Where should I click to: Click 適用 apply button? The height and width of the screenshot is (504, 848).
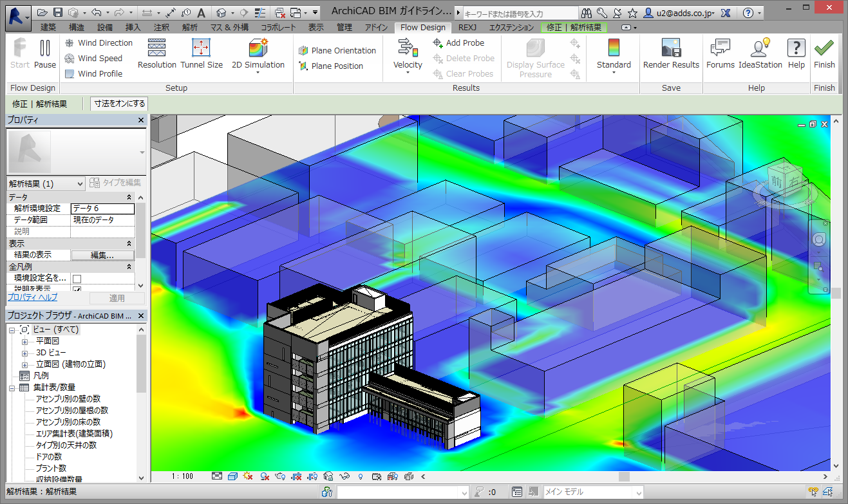(x=117, y=299)
